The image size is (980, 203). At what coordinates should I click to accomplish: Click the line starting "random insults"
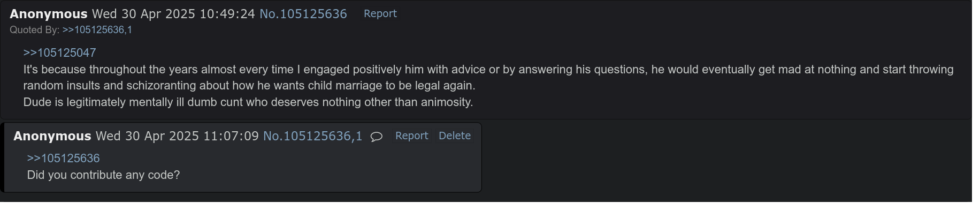[x=249, y=86]
